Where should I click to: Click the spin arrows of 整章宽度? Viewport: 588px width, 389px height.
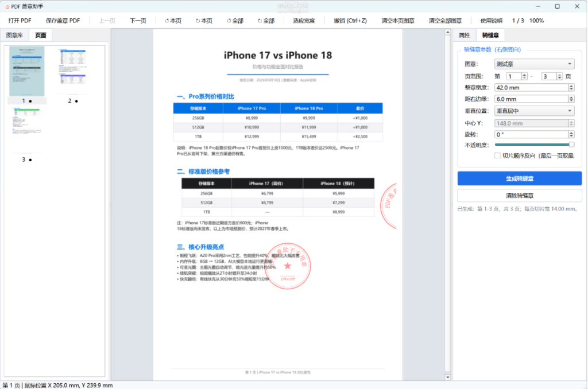tap(571, 88)
